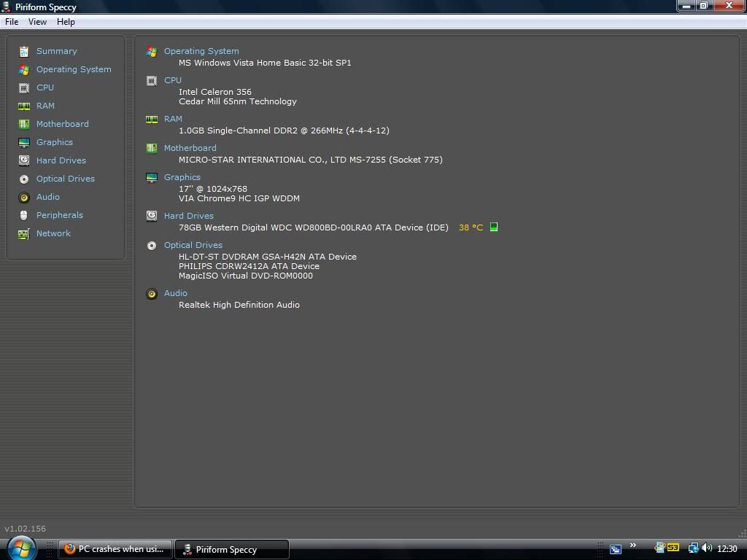Show Peripherals in the sidebar
This screenshot has width=747, height=560.
click(x=60, y=215)
